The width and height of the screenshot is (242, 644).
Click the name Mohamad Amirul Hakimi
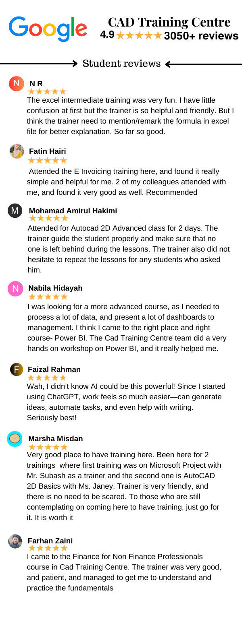click(73, 211)
